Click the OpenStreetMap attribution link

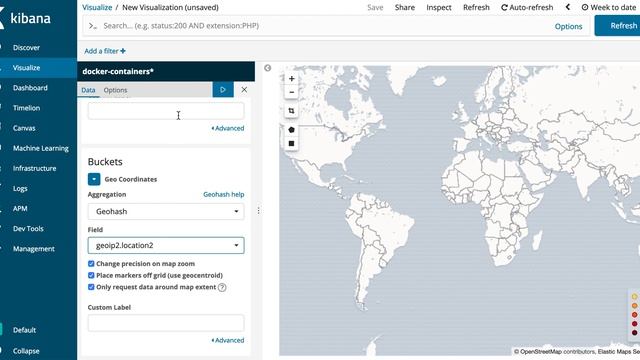coord(541,351)
